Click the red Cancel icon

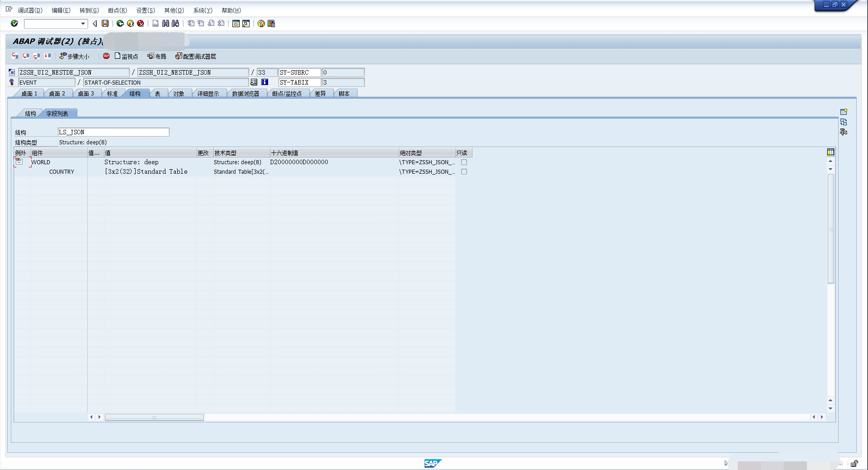click(141, 24)
